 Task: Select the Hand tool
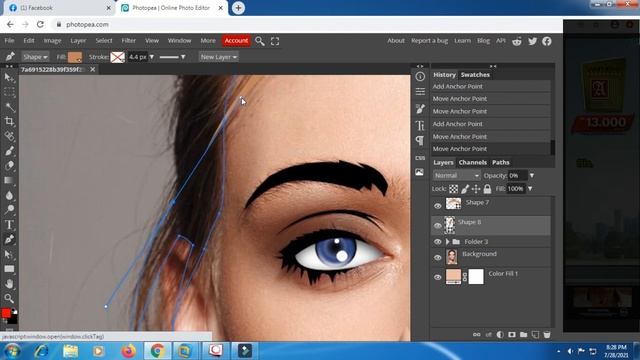tap(9, 284)
